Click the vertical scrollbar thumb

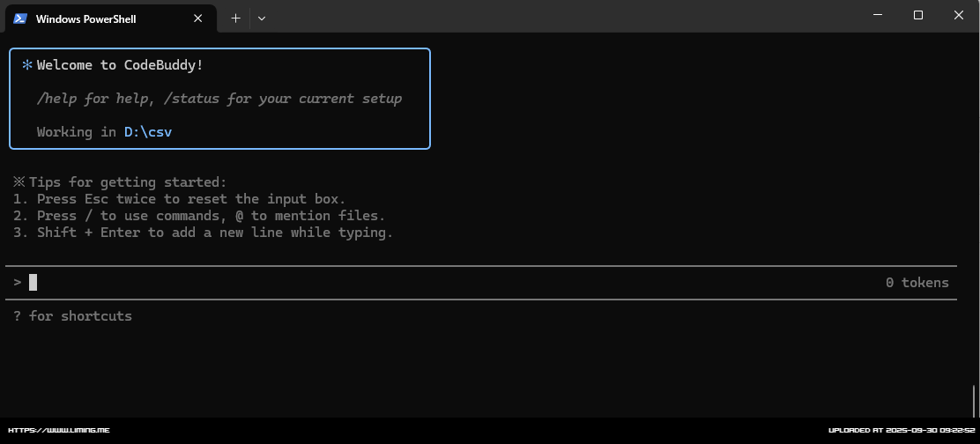tap(974, 401)
